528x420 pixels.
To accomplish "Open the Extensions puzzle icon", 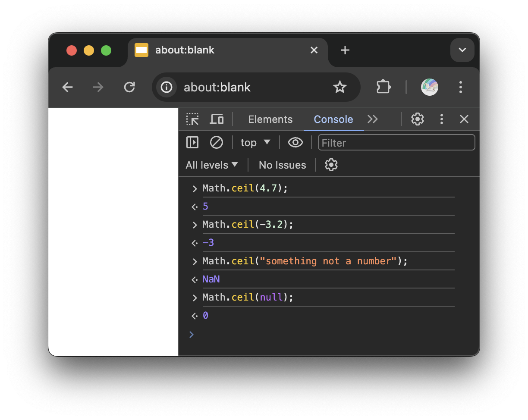I will click(383, 88).
